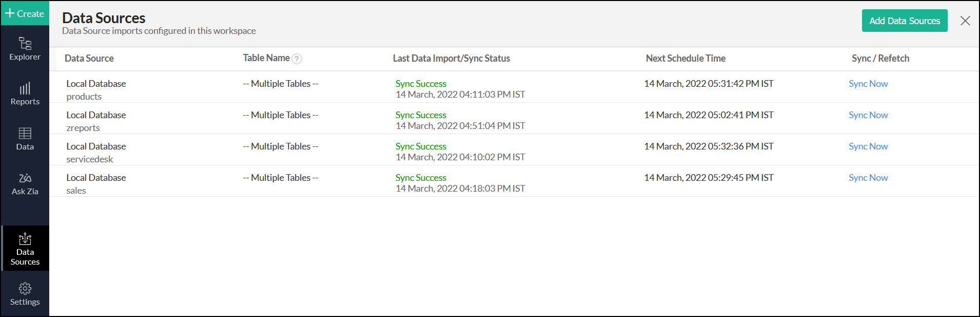The height and width of the screenshot is (317, 980).
Task: Click Sync Now for products database
Action: pyautogui.click(x=868, y=84)
